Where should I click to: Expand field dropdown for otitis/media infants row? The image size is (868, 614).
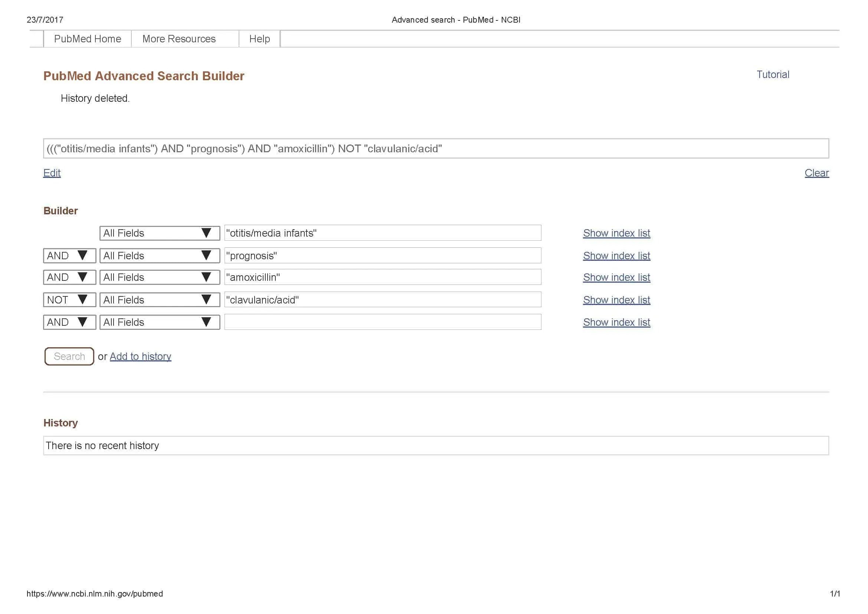click(x=160, y=233)
